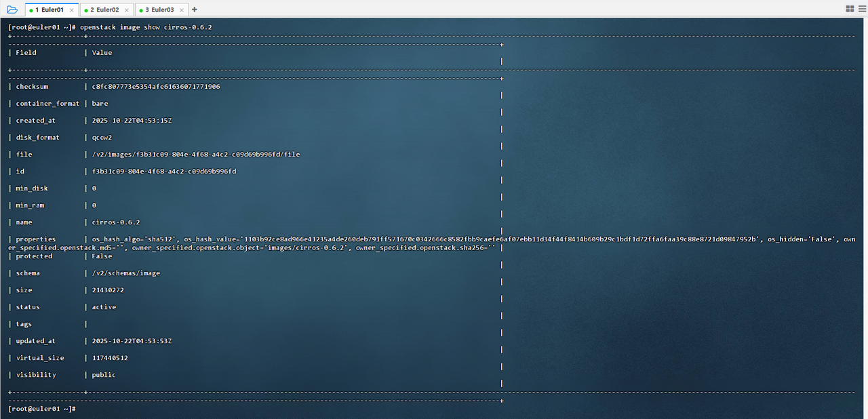
Task: Click the 'container_format' field name
Action: (x=47, y=104)
